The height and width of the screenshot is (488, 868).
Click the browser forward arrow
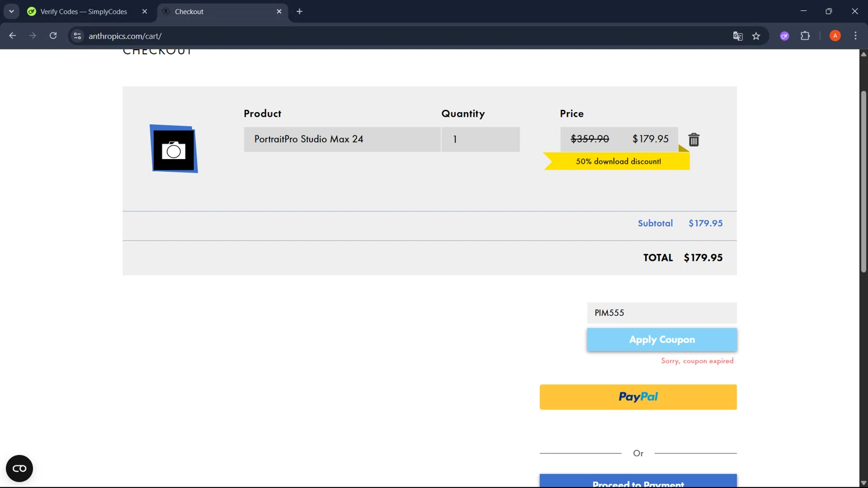pos(33,36)
